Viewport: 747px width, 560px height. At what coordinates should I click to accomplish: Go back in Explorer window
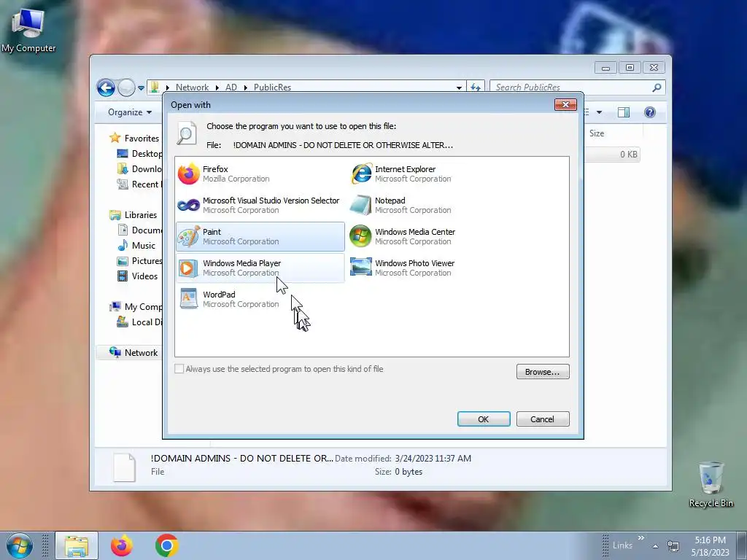(x=106, y=87)
